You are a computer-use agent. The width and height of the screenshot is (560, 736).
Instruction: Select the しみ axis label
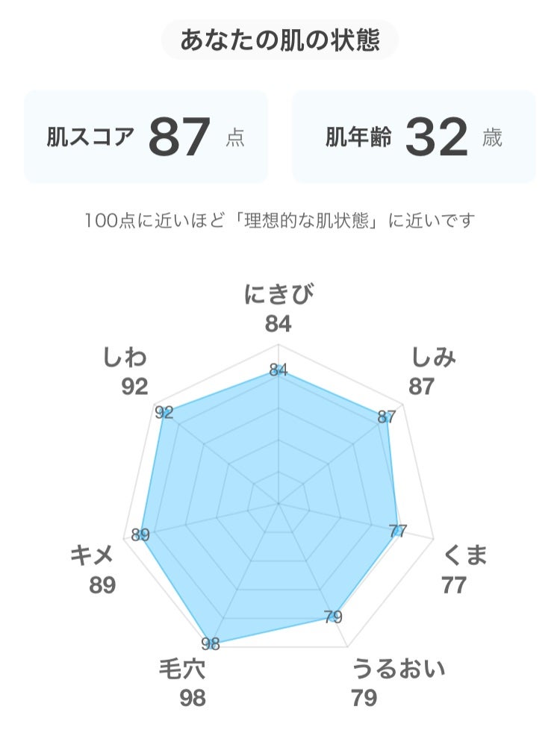434,358
